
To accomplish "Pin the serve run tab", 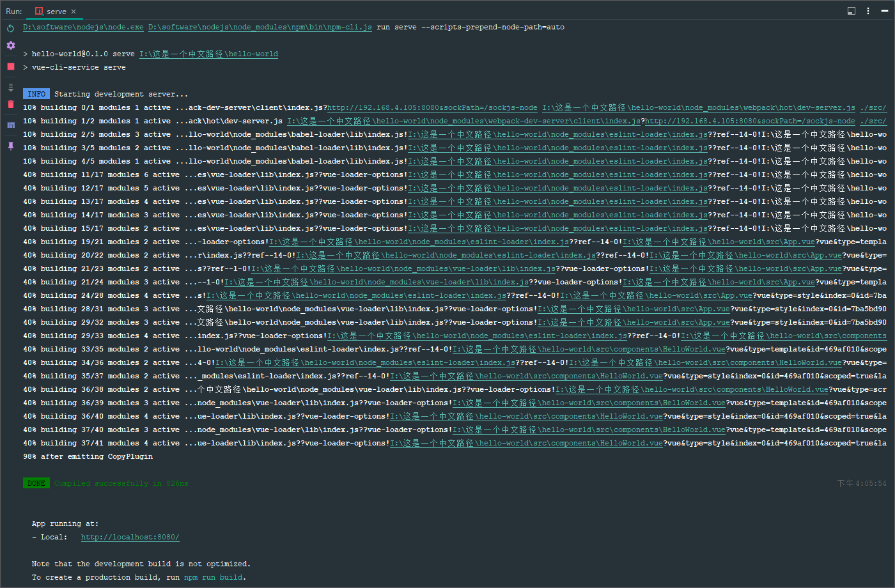I will (10, 146).
